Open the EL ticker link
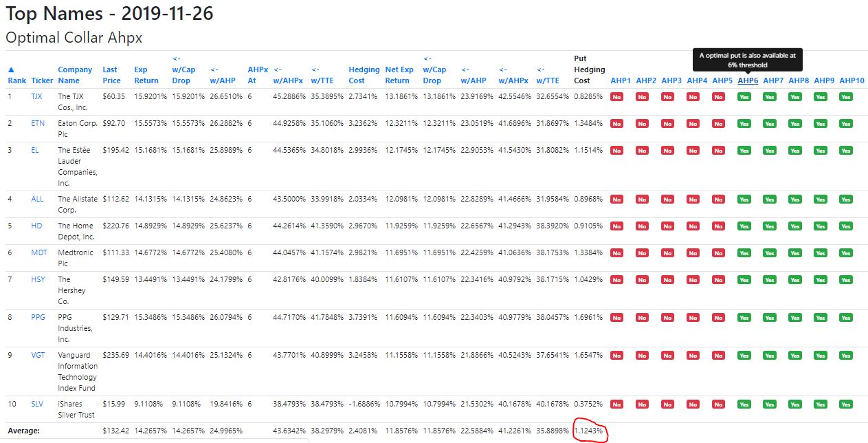Screen dimensions: 868x443 click(35, 150)
